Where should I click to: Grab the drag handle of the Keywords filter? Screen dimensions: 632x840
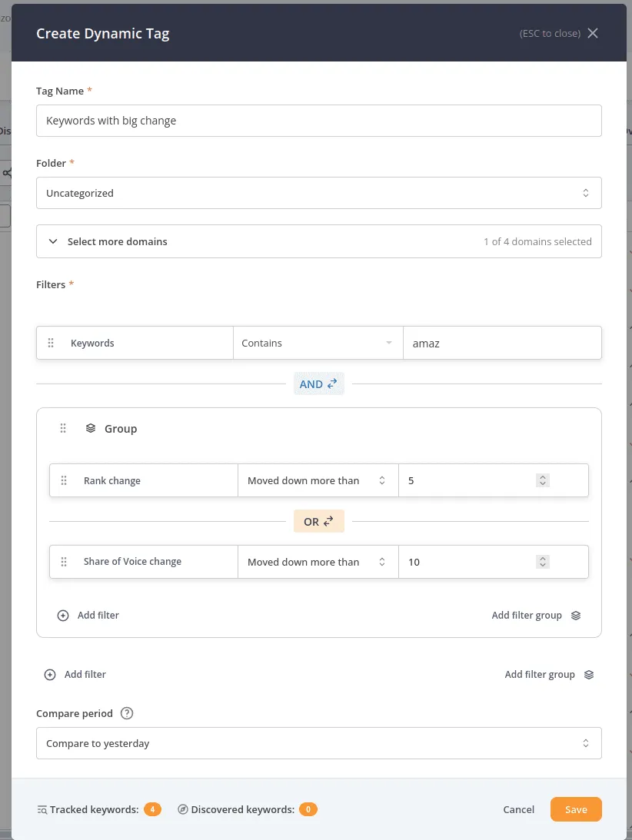click(x=51, y=343)
